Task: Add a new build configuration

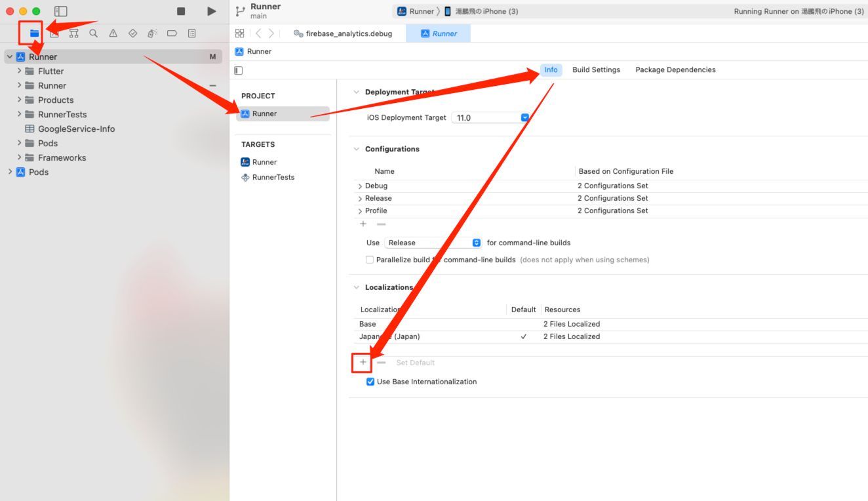Action: [x=363, y=224]
